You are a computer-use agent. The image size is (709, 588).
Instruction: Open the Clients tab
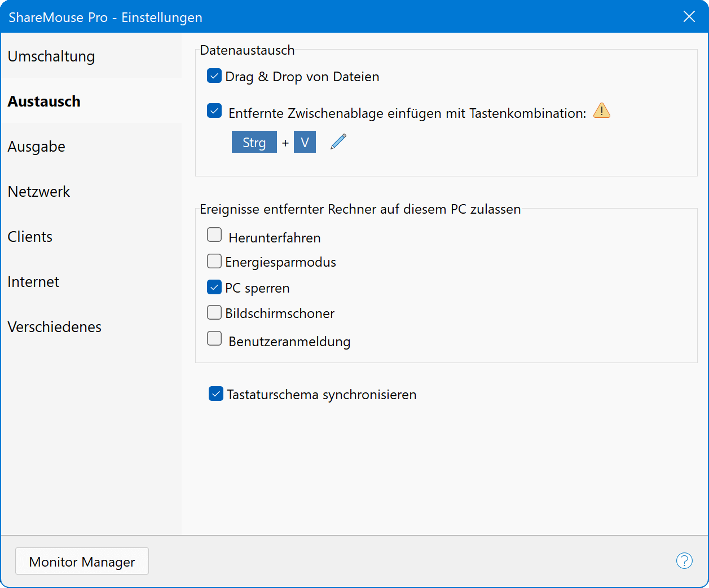coord(91,236)
